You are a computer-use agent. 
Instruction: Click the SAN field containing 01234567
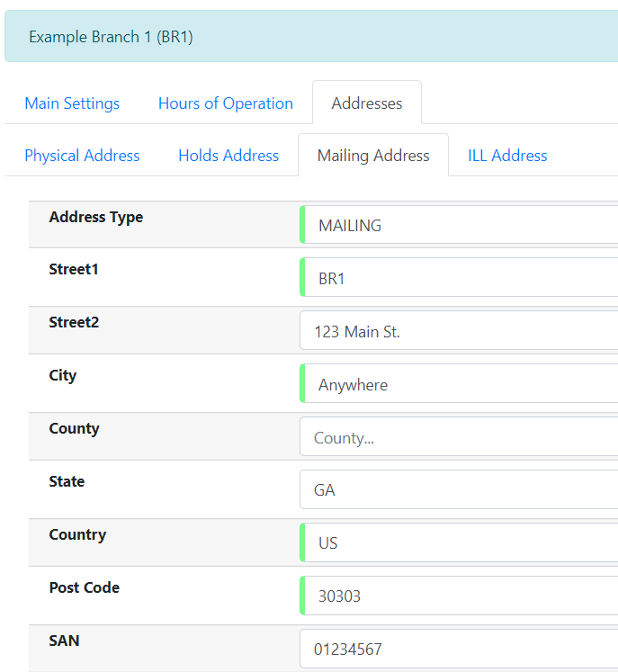461,650
